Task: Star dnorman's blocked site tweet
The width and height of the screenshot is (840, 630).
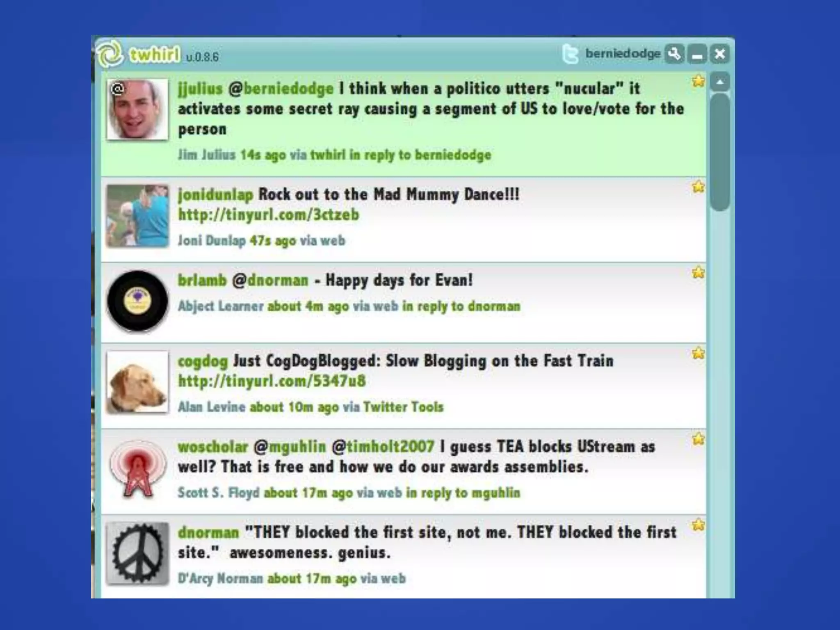Action: 698,525
